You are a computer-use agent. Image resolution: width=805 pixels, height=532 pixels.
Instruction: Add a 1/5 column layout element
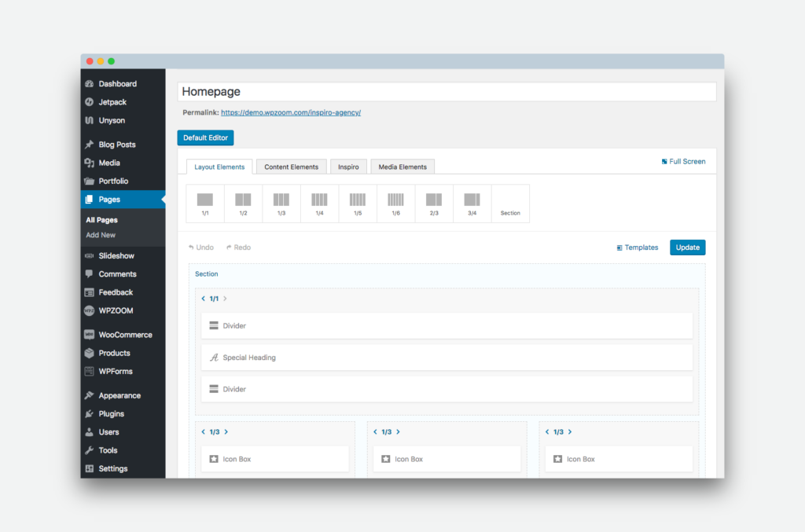coord(358,204)
